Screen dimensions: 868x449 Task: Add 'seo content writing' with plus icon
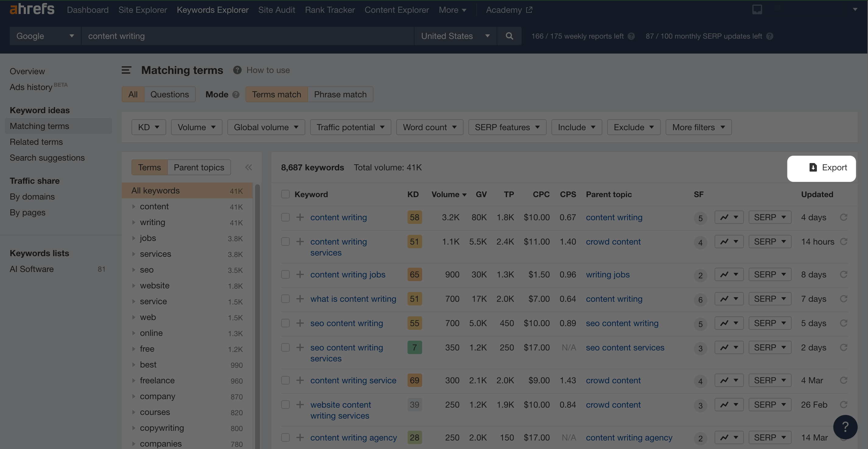pyautogui.click(x=300, y=323)
